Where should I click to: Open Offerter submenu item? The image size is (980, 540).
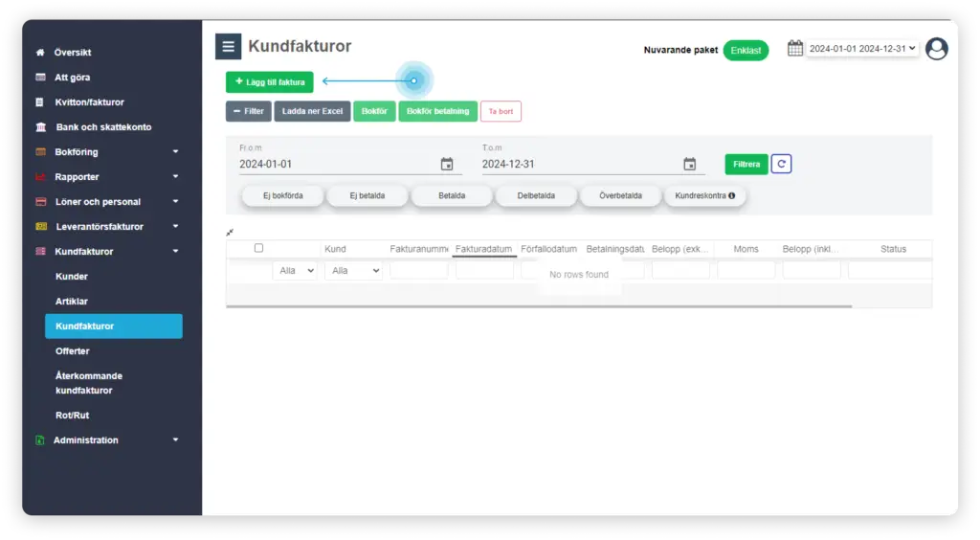pos(73,351)
